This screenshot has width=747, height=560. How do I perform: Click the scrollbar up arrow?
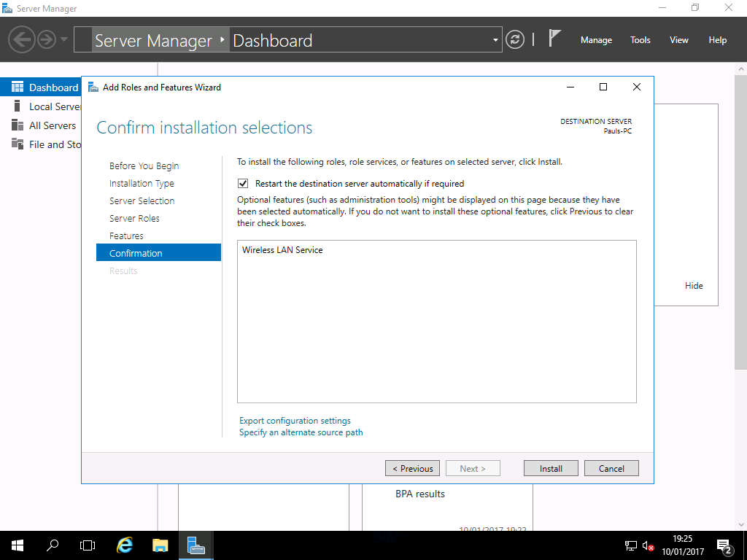[x=740, y=69]
